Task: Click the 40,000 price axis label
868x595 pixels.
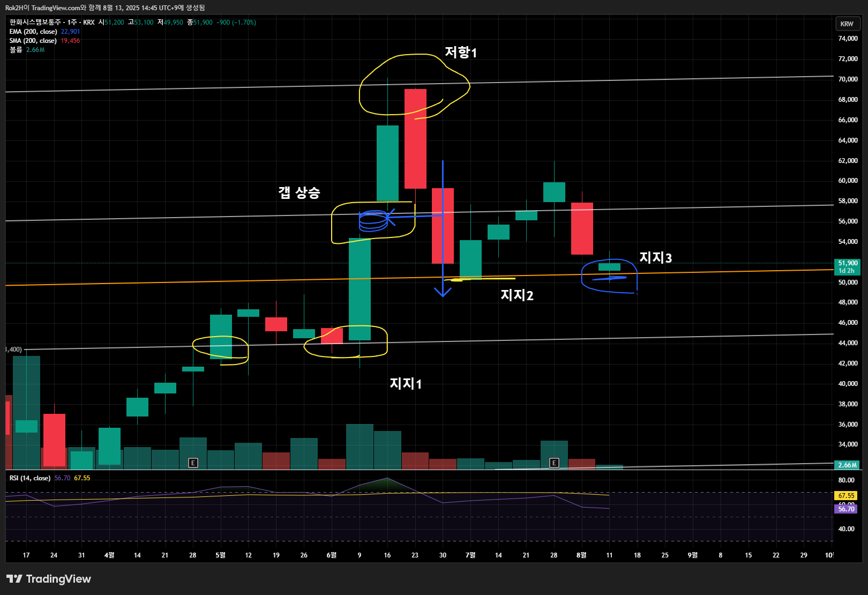Action: 848,384
